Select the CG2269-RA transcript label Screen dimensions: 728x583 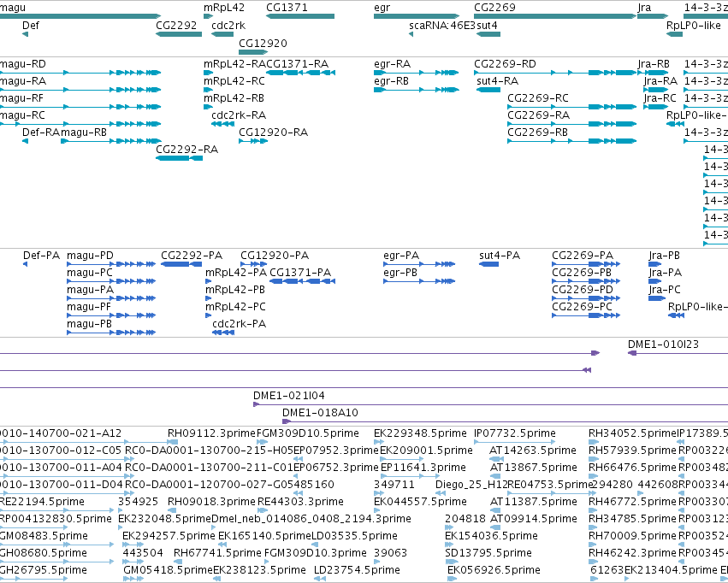tap(539, 115)
